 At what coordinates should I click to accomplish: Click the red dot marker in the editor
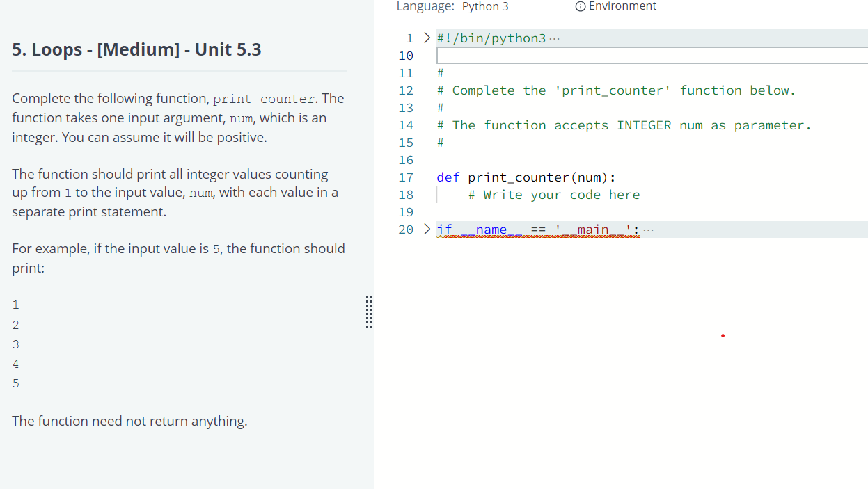pyautogui.click(x=723, y=335)
